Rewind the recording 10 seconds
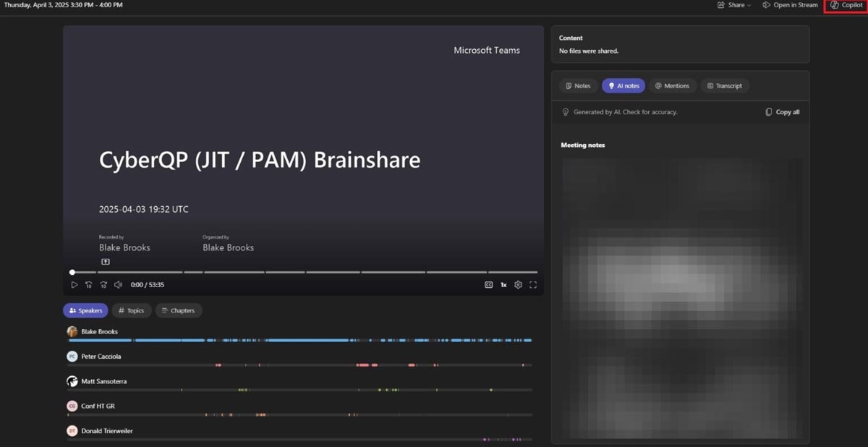The height and width of the screenshot is (447, 868). (x=88, y=285)
